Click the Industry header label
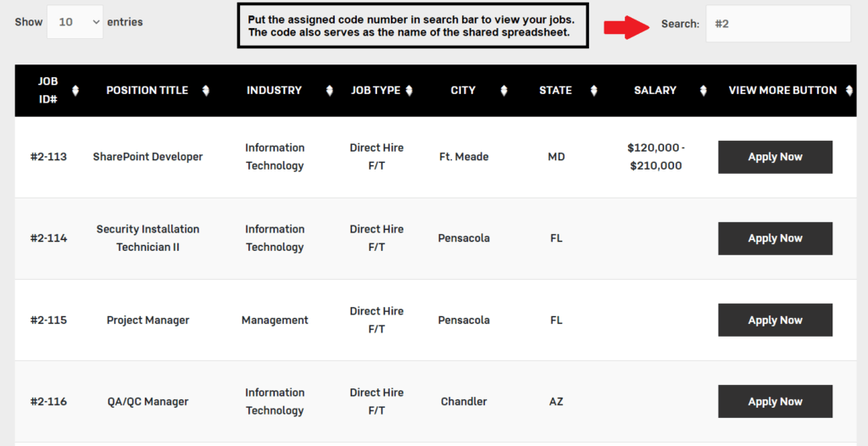This screenshot has width=868, height=446. [x=274, y=91]
